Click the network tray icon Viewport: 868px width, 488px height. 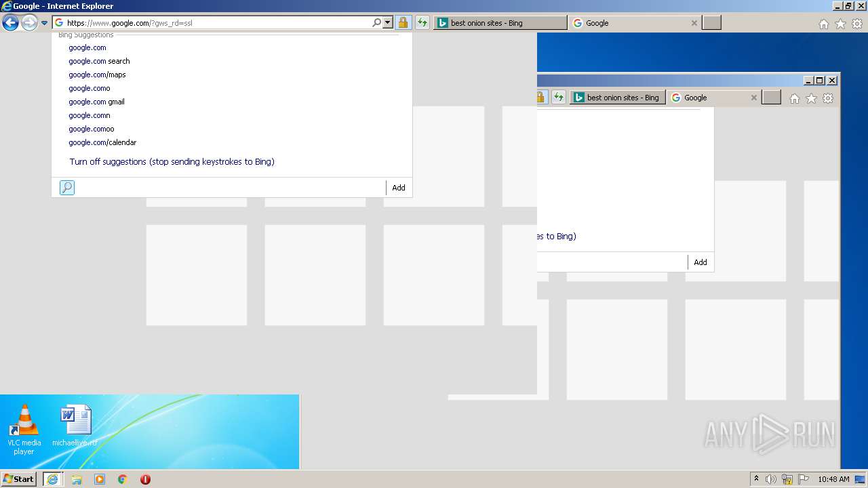(787, 479)
